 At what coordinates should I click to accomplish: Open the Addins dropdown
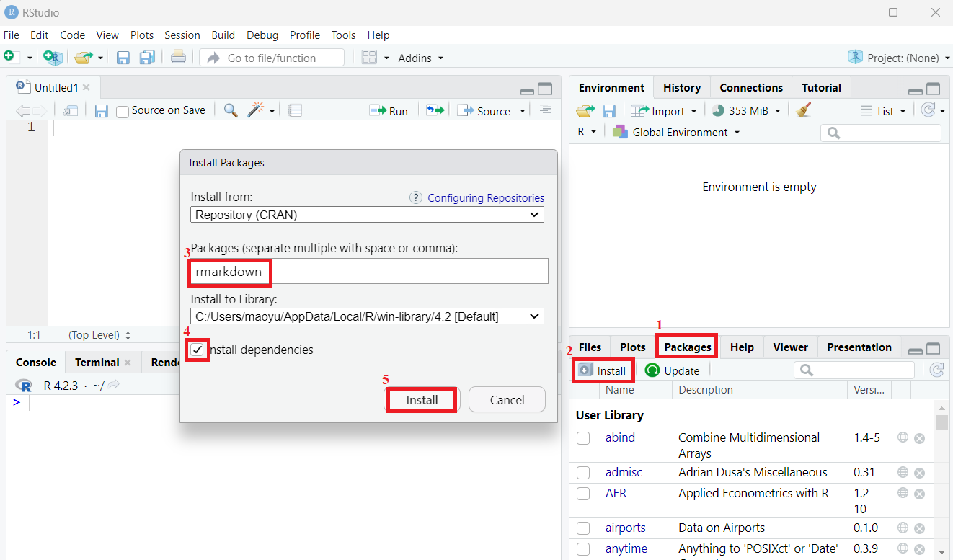click(421, 58)
